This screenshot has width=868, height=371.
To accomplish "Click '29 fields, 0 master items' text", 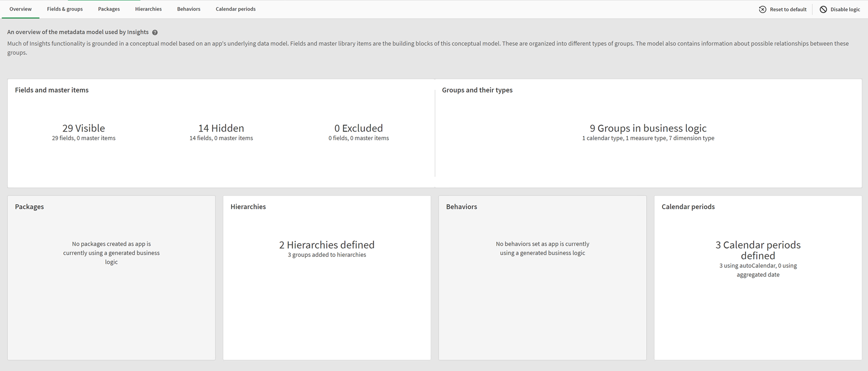I will [x=84, y=138].
